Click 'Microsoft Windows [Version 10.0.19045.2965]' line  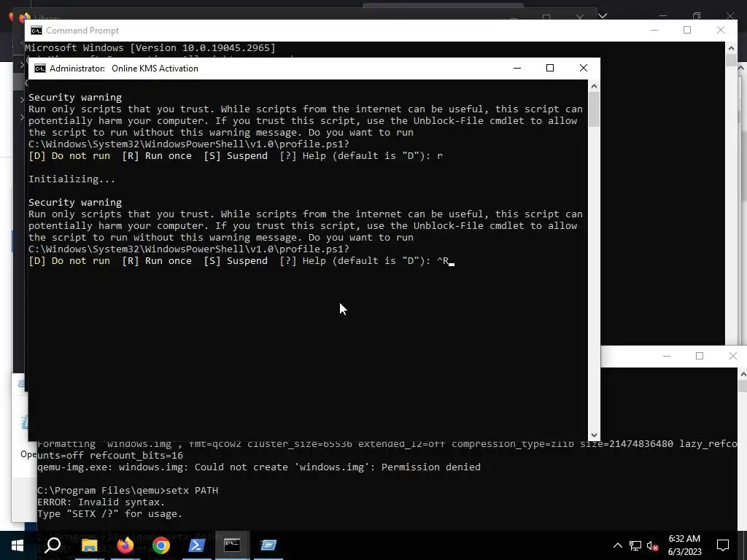(150, 47)
